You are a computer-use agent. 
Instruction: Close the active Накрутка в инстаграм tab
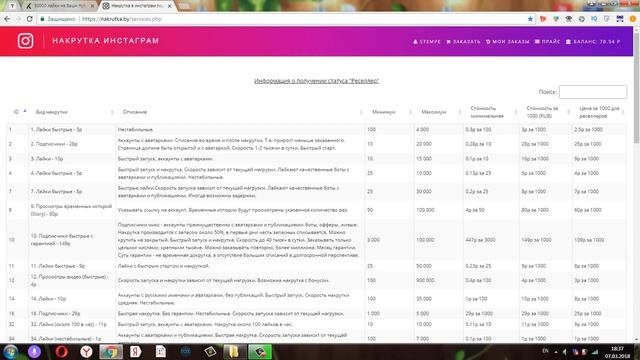[170, 6]
